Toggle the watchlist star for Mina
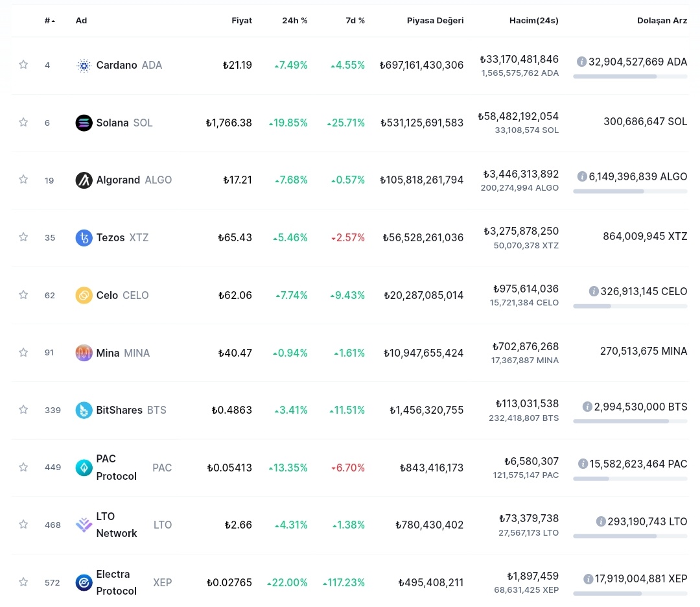This screenshot has height=607, width=700. click(x=23, y=352)
